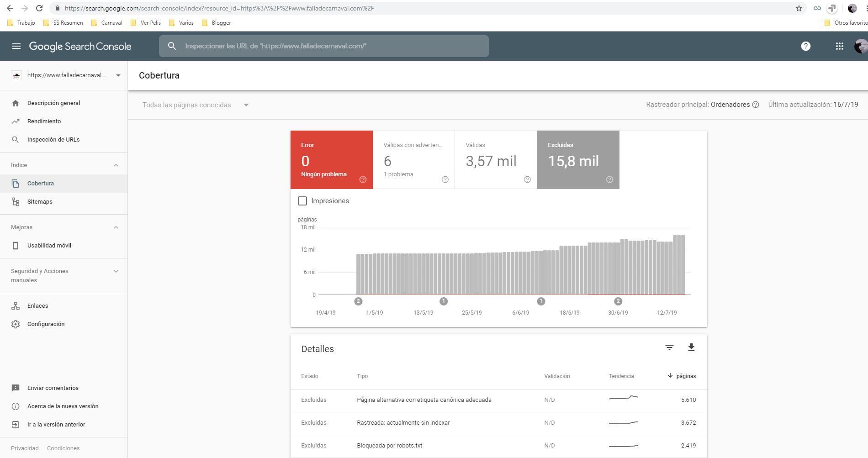The height and width of the screenshot is (458, 868).
Task: Click help icon next to Ordenadores
Action: [x=756, y=105]
